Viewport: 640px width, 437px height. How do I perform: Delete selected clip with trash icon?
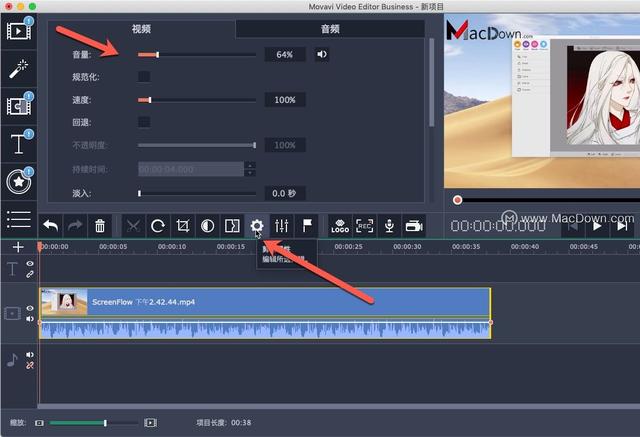100,226
